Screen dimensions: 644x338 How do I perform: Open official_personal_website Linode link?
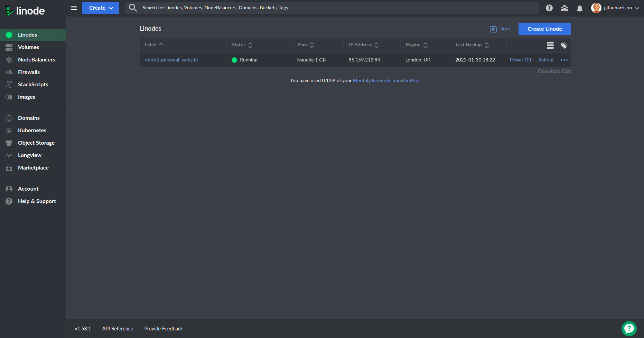pos(171,60)
